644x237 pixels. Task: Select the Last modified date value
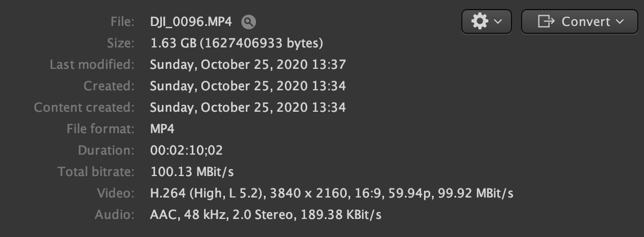click(248, 64)
